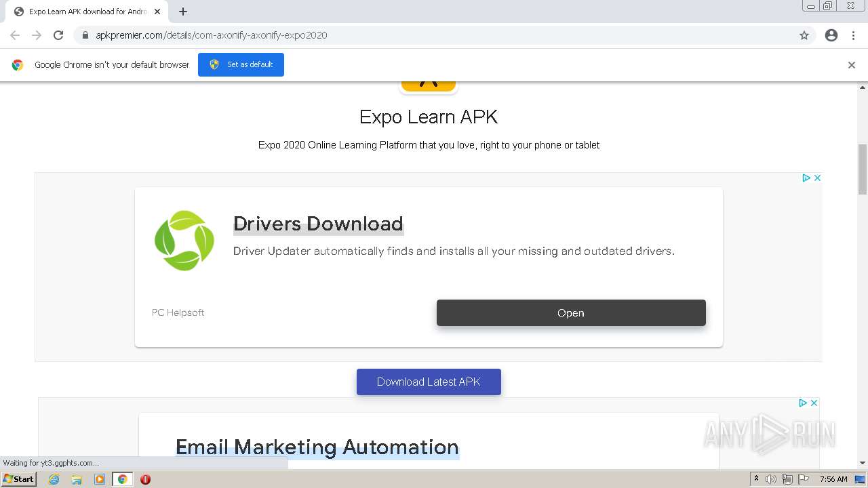Click the browser forward arrow
Screen dimensions: 868x488
coord(37,35)
